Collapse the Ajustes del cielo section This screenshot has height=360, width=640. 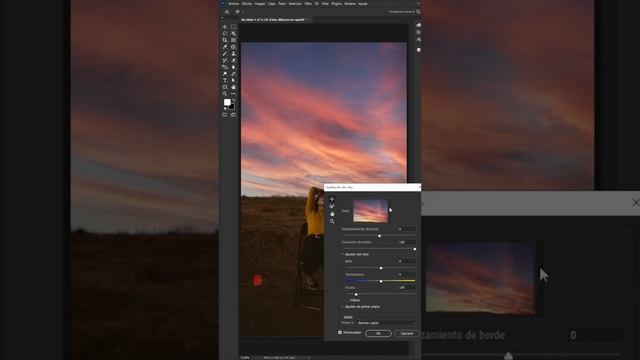point(343,254)
